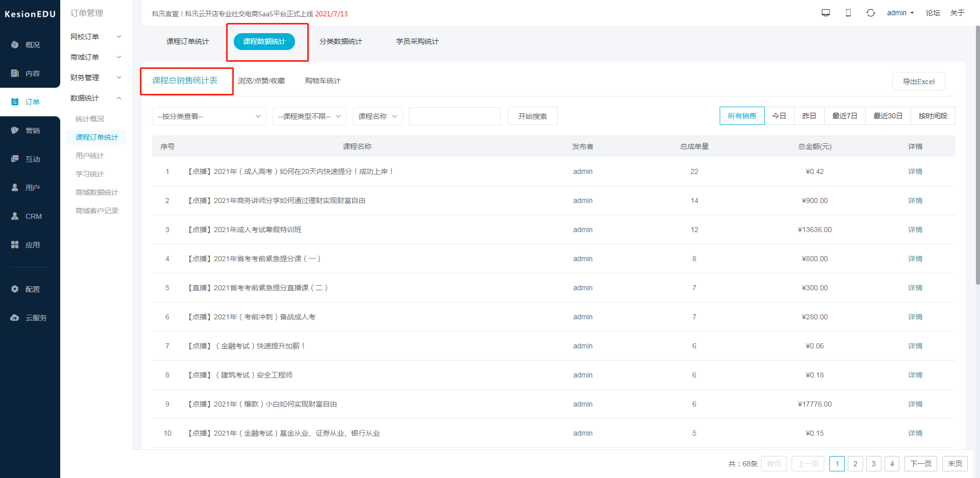Click the 导出Excel button
980x478 pixels.
click(918, 81)
